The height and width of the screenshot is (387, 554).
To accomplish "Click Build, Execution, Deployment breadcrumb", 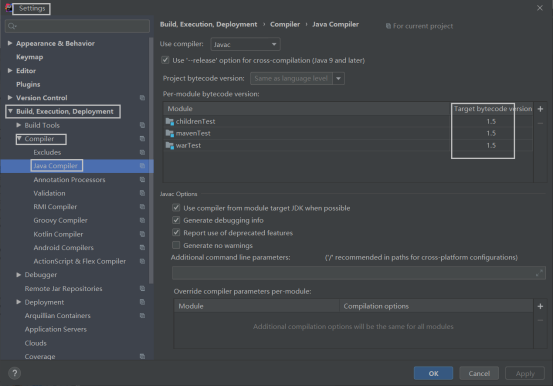I will (x=208, y=24).
